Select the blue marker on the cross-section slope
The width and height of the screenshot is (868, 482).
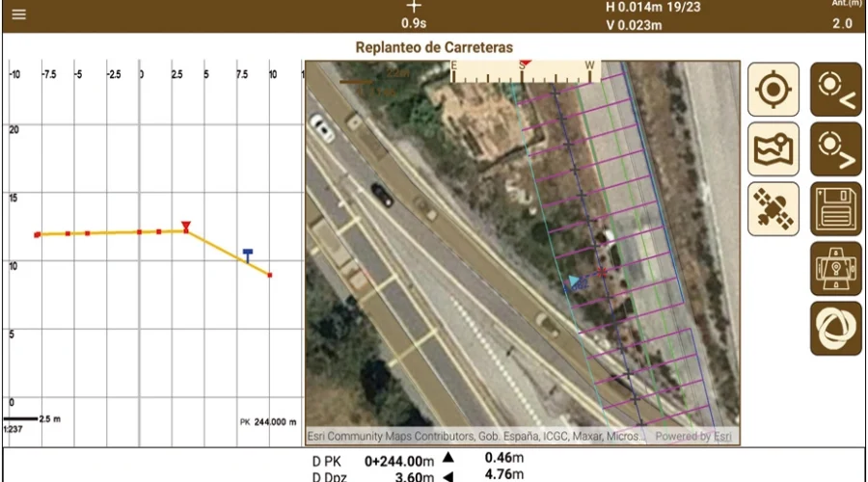pyautogui.click(x=248, y=254)
